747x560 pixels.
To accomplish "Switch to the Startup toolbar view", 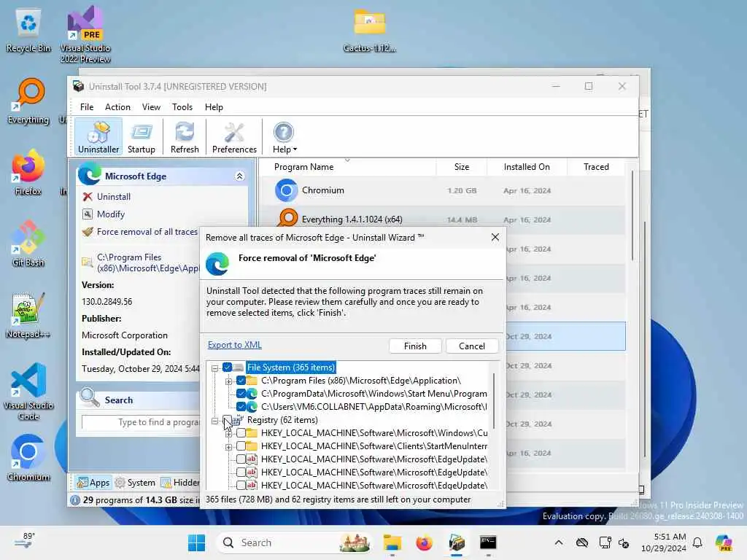I will pyautogui.click(x=141, y=137).
